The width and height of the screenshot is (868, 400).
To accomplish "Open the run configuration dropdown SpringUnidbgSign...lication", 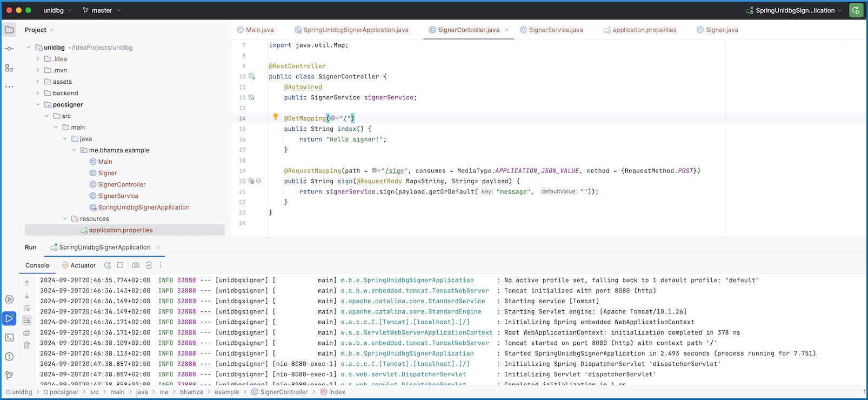I will (794, 10).
